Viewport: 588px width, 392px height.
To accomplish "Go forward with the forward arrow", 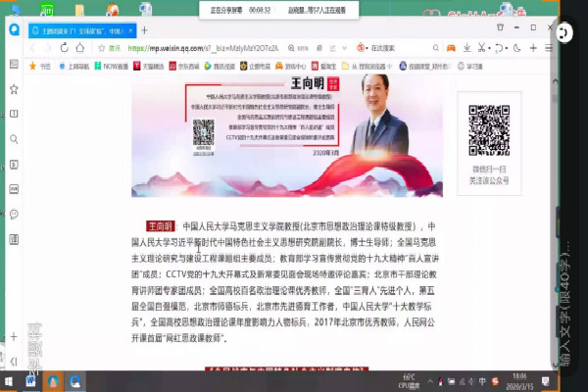I will [x=48, y=48].
